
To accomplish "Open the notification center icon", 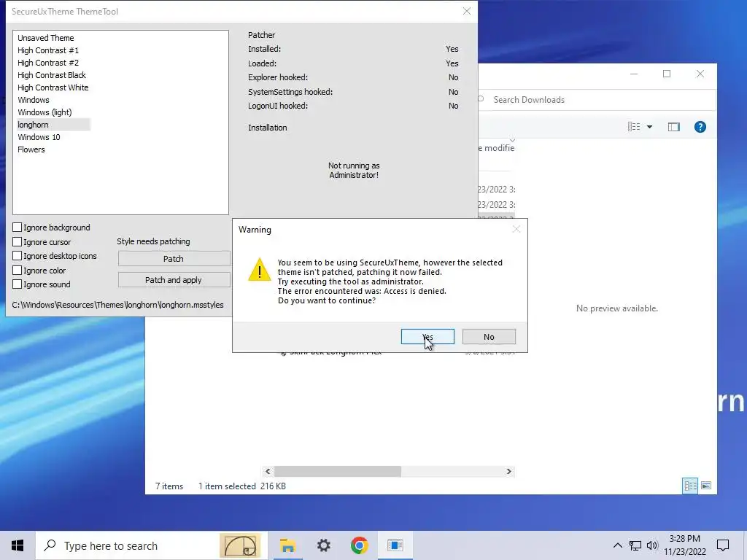I will point(723,545).
